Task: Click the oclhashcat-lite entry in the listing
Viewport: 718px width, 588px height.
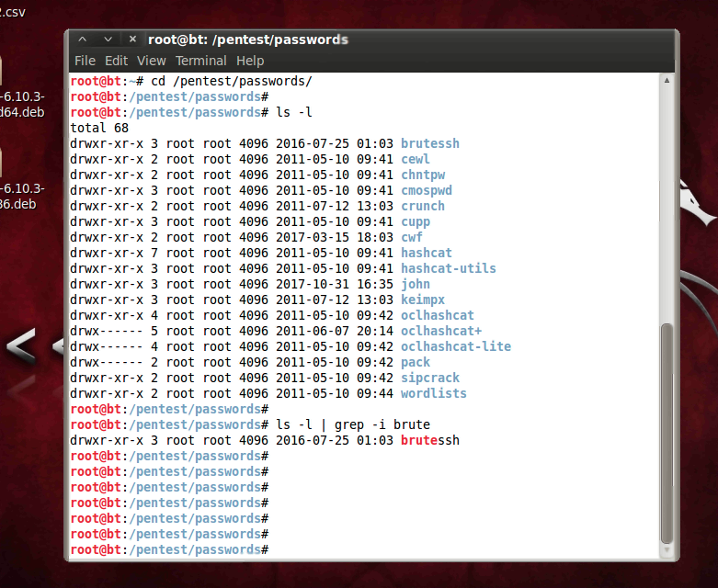Action: [455, 346]
